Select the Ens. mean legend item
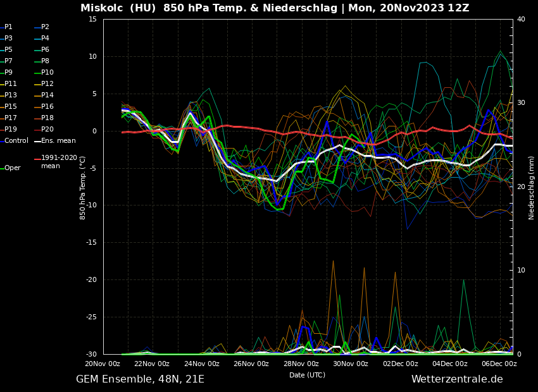 58,141
